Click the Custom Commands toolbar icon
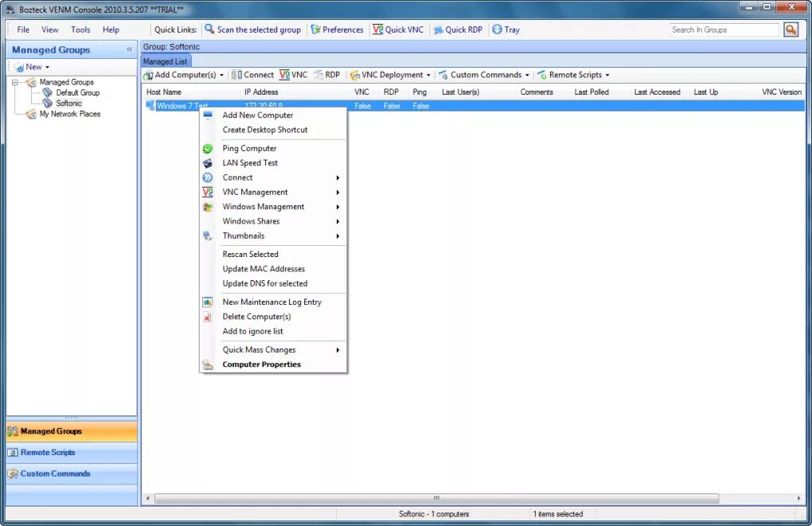Image resolution: width=812 pixels, height=526 pixels. click(x=443, y=75)
